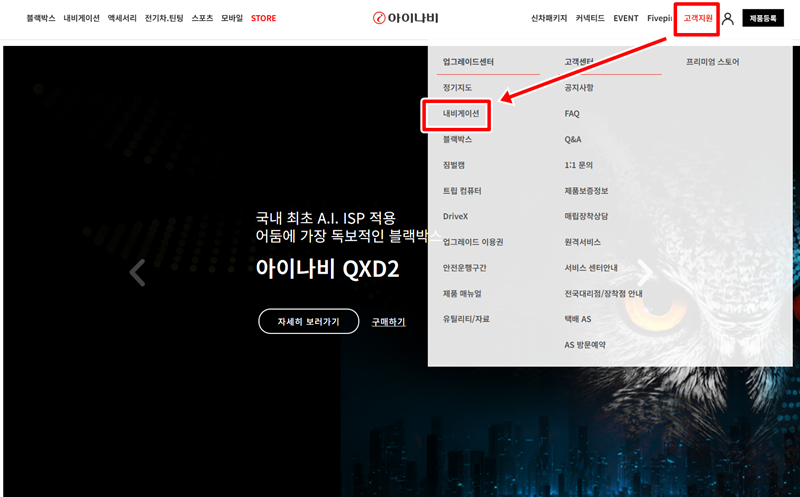Click the 제품등록 button
This screenshot has height=497, width=800.
763,18
